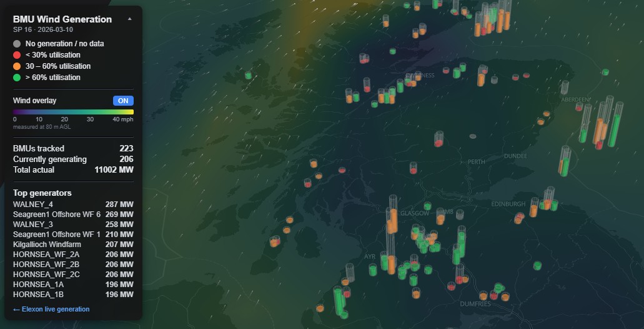Click the DUNDEE map label

click(515, 156)
